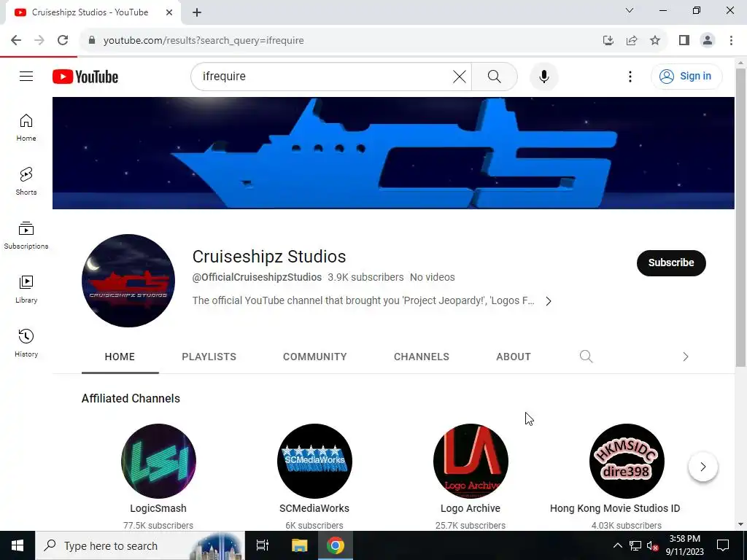Switch to the COMMUNITY tab
This screenshot has height=560, width=747.
tap(315, 356)
